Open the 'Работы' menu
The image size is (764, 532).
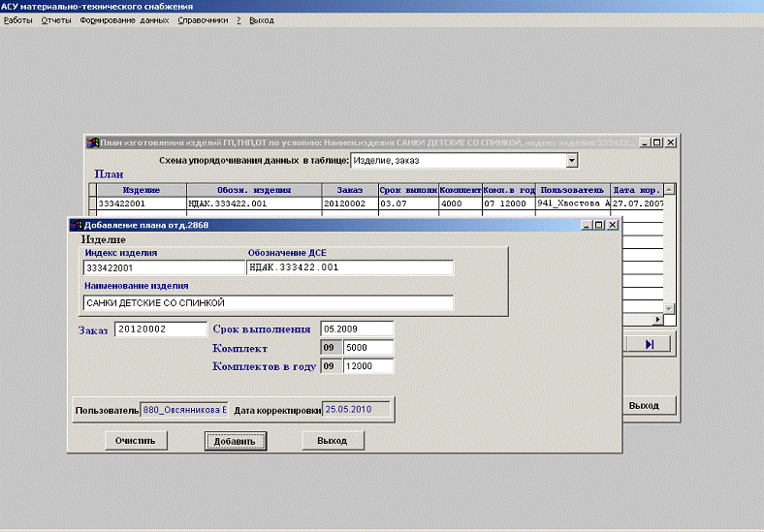(17, 20)
